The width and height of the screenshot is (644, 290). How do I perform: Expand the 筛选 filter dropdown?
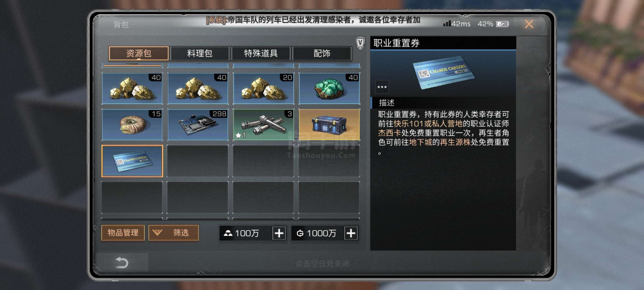pos(174,233)
